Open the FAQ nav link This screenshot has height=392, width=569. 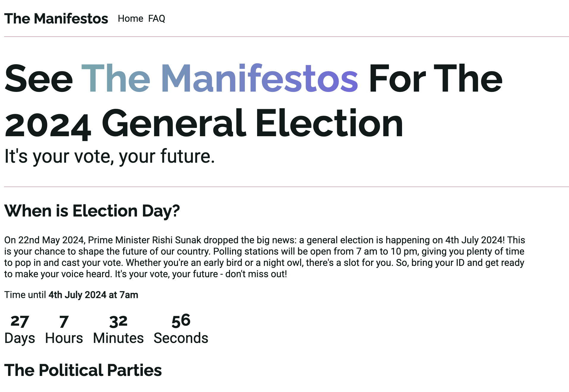pos(157,19)
